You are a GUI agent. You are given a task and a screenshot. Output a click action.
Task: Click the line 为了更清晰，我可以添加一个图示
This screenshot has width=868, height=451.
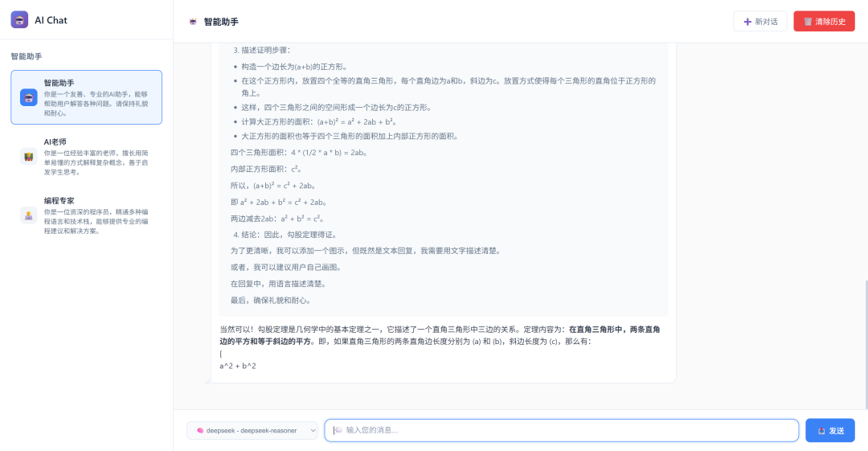[x=366, y=251]
